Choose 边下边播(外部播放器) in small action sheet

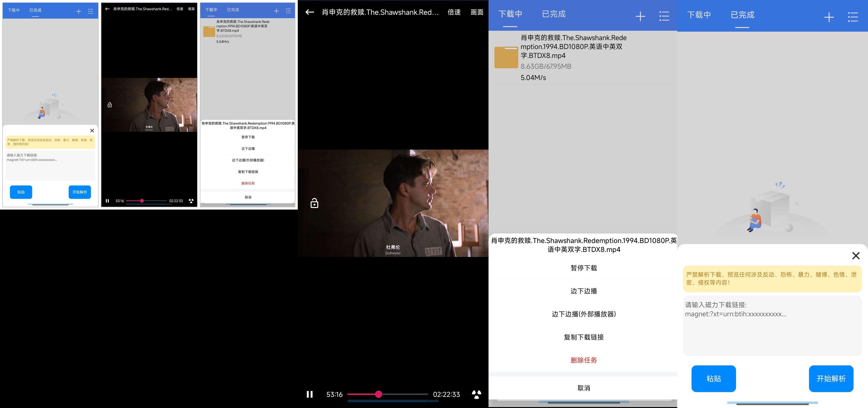(x=248, y=160)
